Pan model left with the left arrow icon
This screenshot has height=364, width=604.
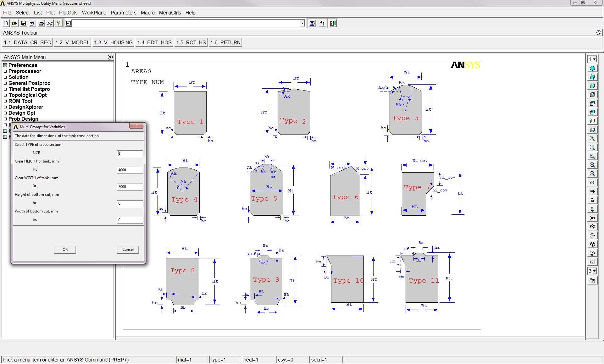tap(592, 183)
